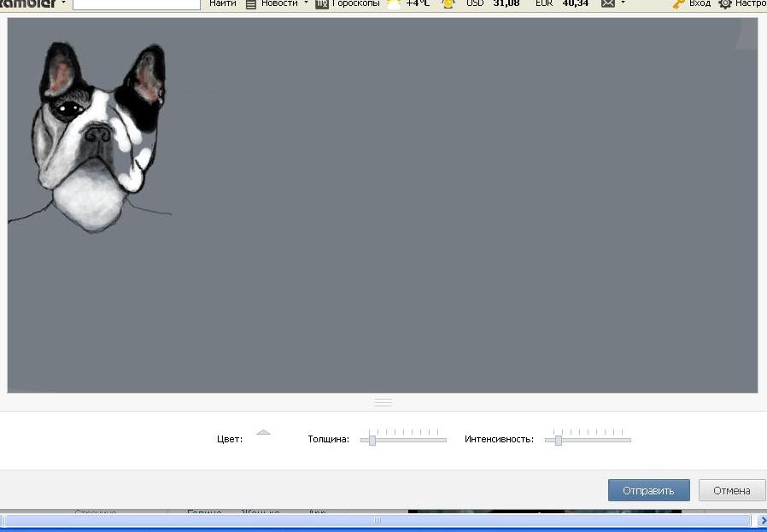This screenshot has height=532, width=767.
Task: Click the Толщина thickness slider handle
Action: coord(372,440)
